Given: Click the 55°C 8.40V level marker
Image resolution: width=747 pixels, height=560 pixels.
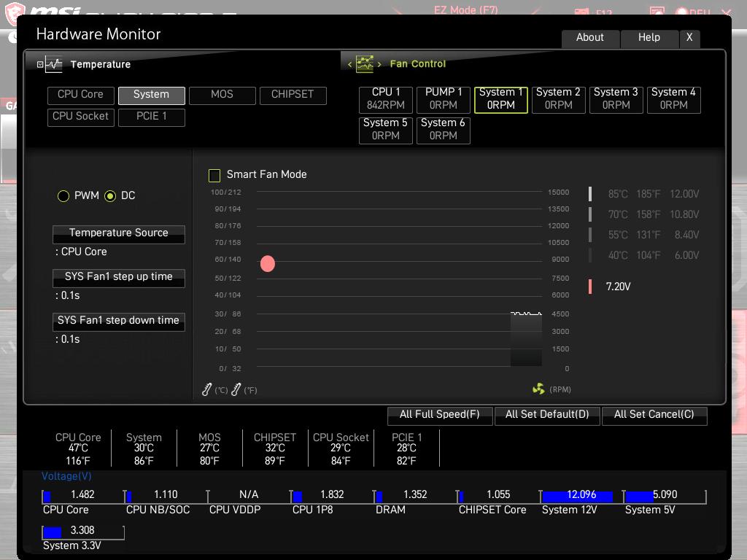Looking at the screenshot, I should (x=590, y=236).
